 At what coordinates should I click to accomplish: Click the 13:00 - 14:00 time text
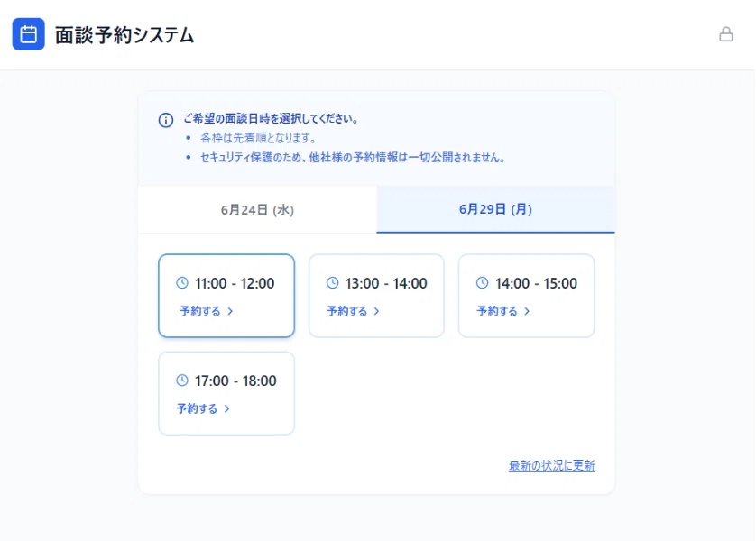386,283
